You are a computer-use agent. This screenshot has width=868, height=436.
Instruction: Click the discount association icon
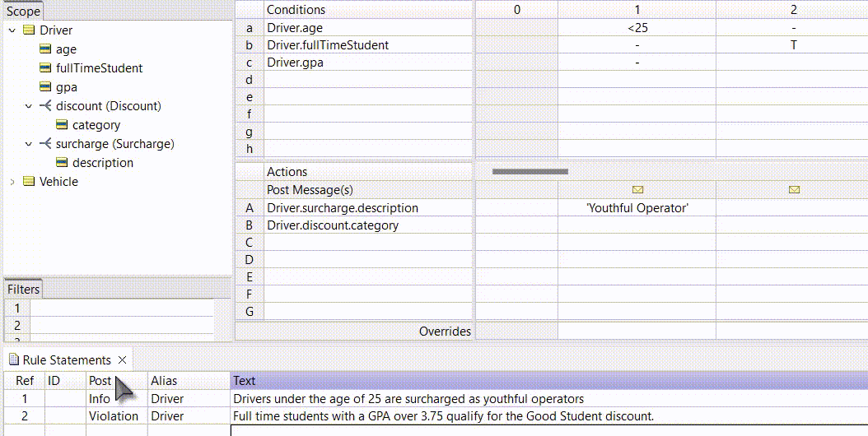(45, 106)
